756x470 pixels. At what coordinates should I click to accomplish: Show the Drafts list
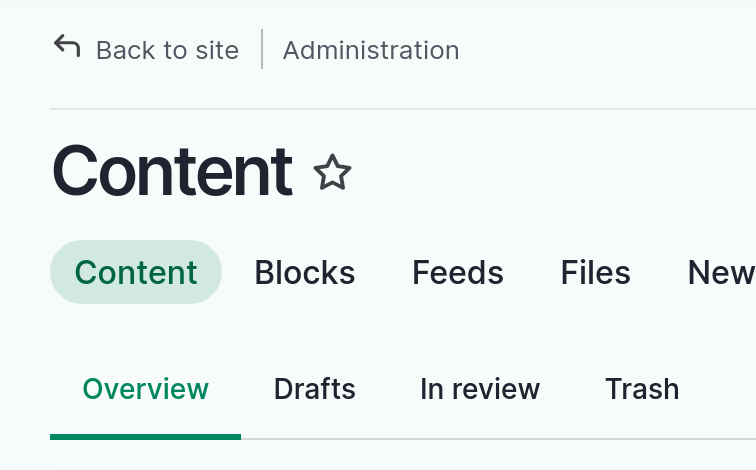[x=315, y=389]
